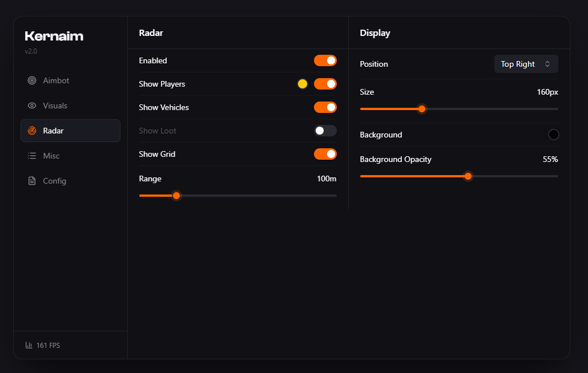
Task: Disable the radar Enabled switch
Action: [325, 60]
